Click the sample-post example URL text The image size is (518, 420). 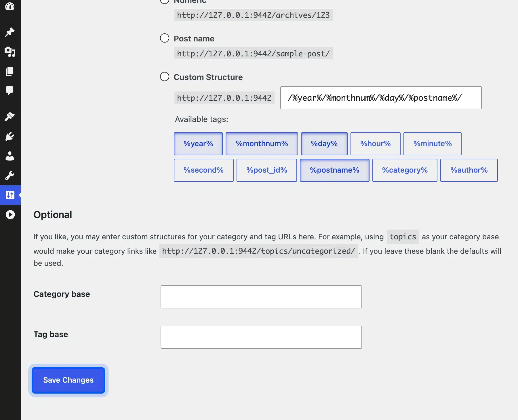(x=254, y=54)
